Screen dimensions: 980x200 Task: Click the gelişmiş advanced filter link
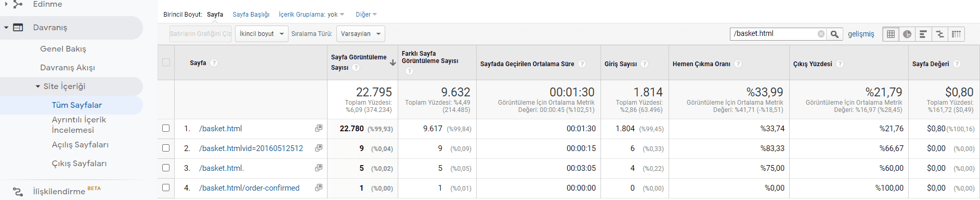click(861, 34)
